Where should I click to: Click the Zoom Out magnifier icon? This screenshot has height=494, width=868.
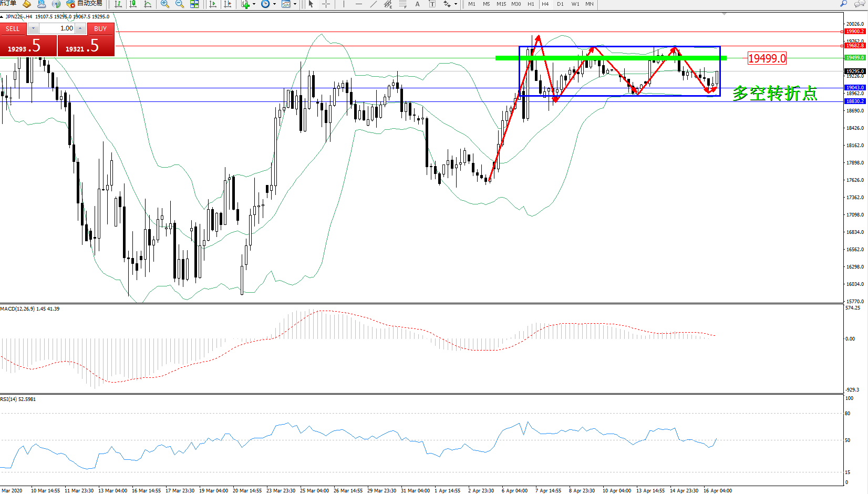click(180, 4)
